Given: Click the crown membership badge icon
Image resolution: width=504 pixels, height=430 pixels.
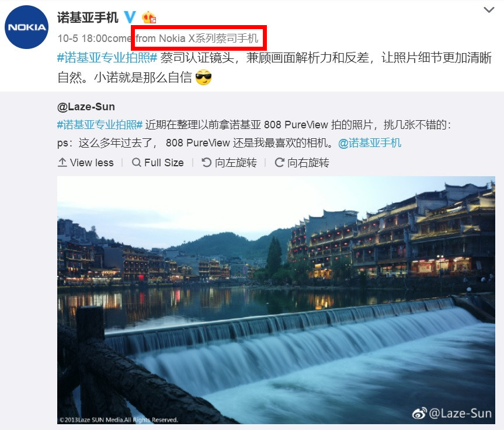Looking at the screenshot, I should pos(149,17).
